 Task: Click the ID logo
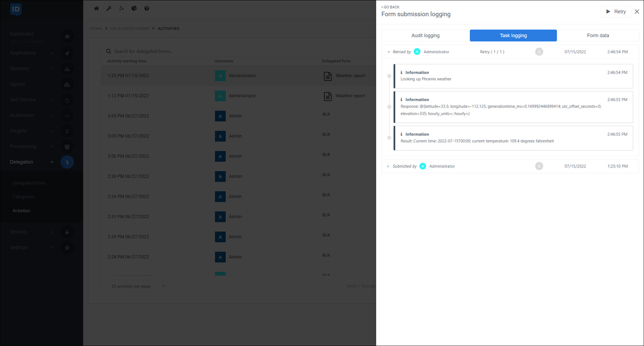[x=16, y=9]
